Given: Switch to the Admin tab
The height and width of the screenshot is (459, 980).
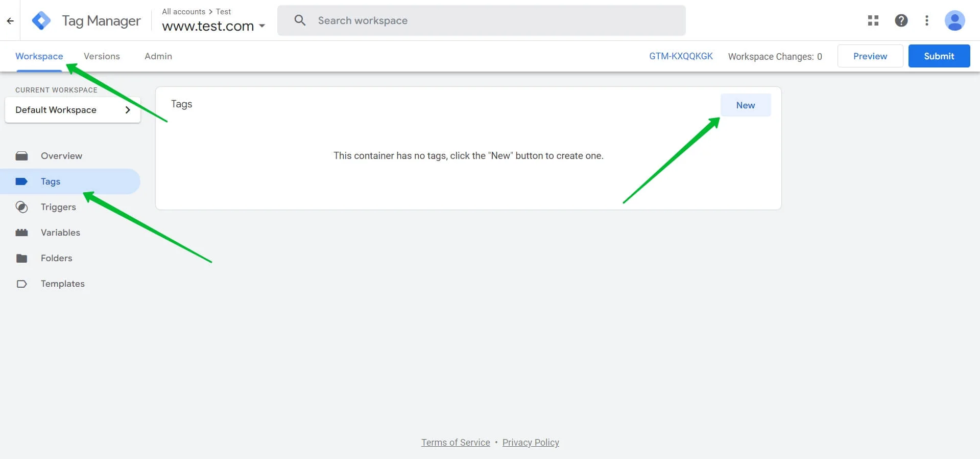Looking at the screenshot, I should tap(158, 56).
